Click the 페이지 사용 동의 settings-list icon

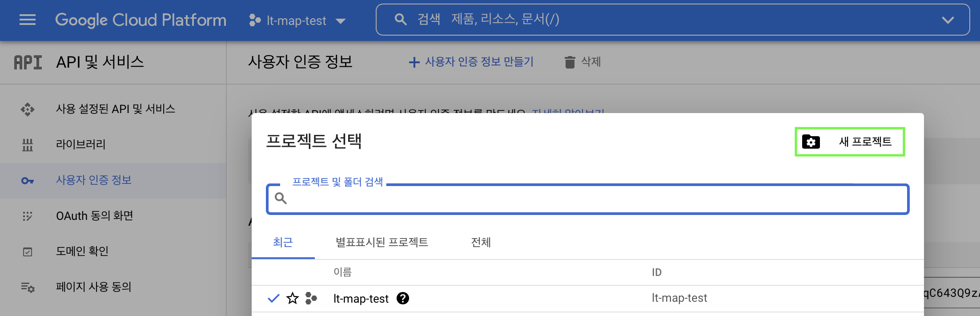point(28,288)
